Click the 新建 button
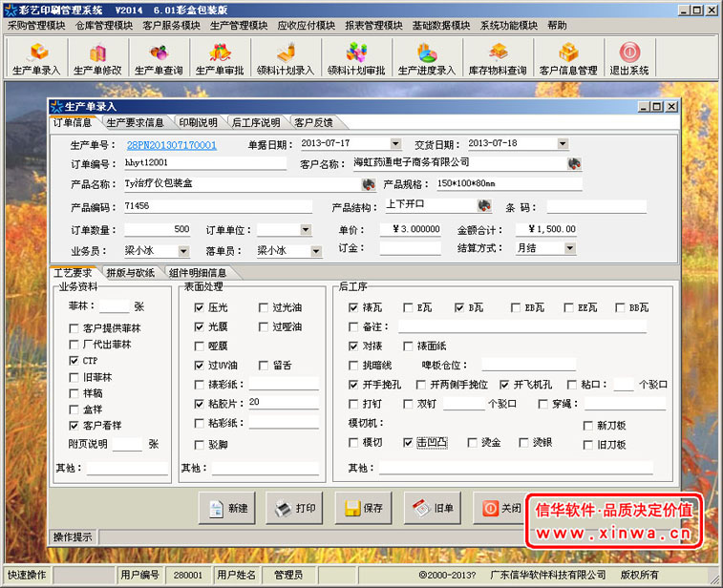Image resolution: width=723 pixels, height=588 pixels. tap(227, 508)
